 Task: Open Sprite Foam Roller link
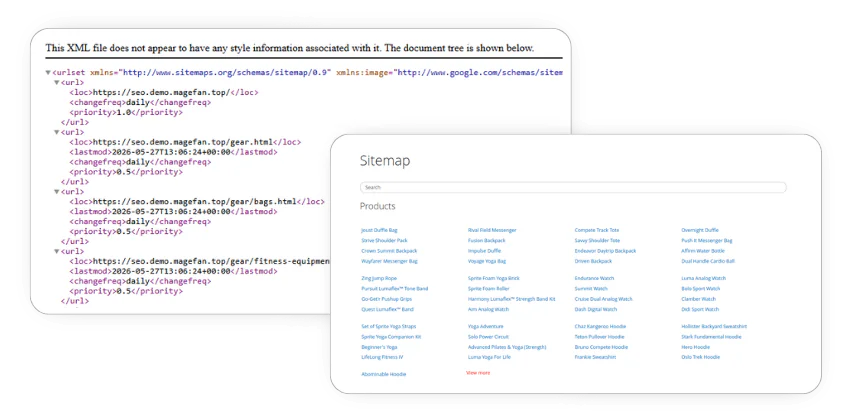pyautogui.click(x=488, y=289)
